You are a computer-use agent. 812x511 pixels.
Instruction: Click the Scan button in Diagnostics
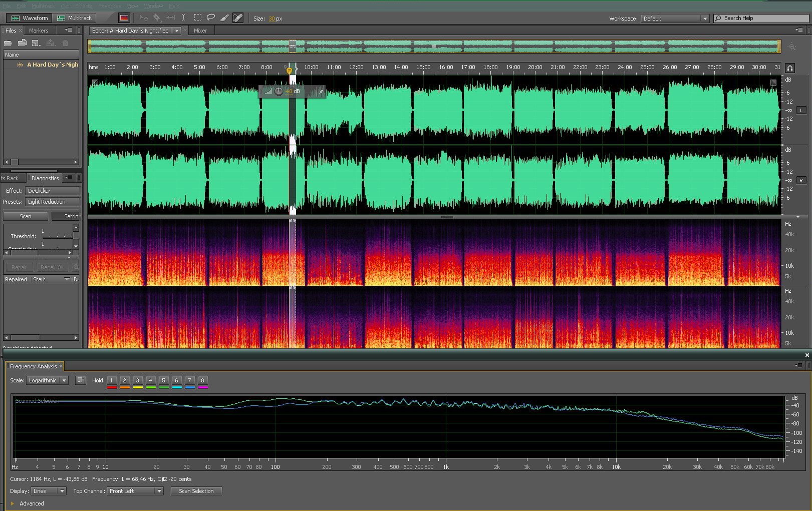(x=26, y=216)
